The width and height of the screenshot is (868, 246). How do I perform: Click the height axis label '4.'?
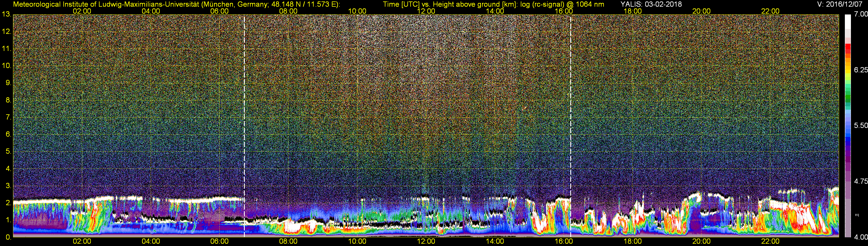tap(8, 168)
